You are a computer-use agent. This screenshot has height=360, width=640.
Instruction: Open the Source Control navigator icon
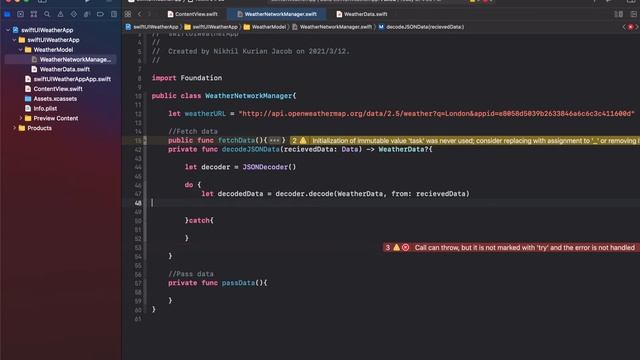[x=20, y=14]
